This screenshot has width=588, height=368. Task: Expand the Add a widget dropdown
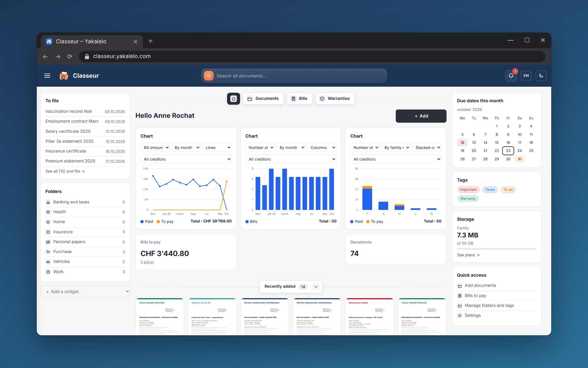pyautogui.click(x=85, y=291)
